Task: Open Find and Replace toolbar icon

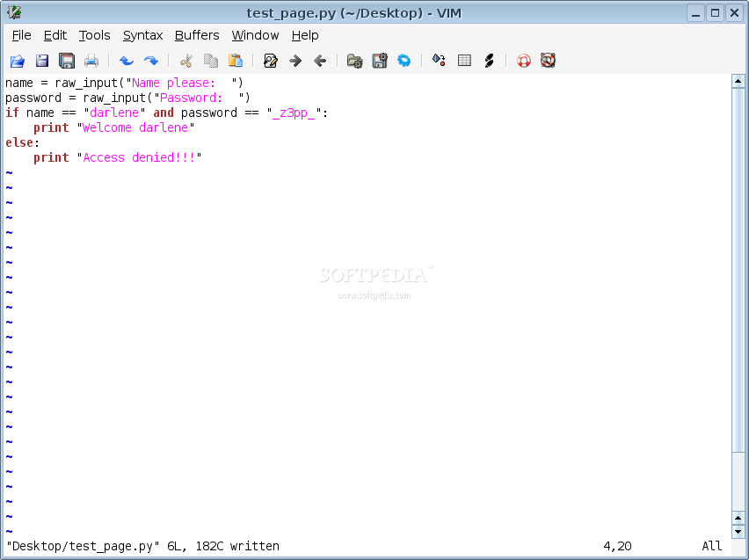Action: click(x=271, y=61)
